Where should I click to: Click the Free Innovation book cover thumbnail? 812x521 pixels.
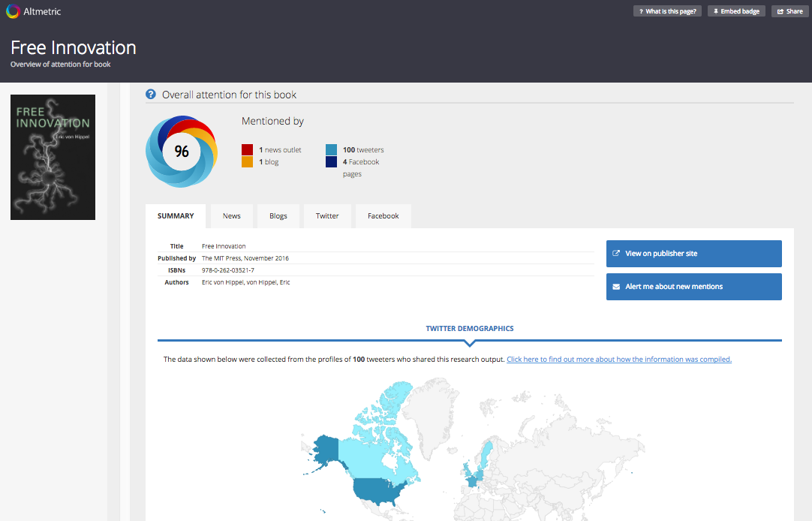53,157
